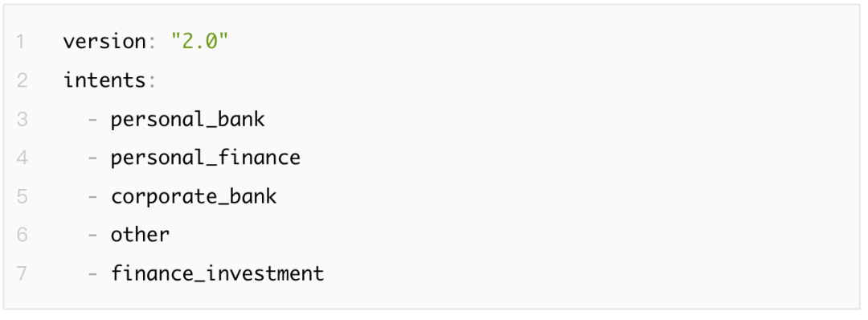The image size is (868, 320).
Task: Click the green "2.0" string value
Action: [200, 42]
